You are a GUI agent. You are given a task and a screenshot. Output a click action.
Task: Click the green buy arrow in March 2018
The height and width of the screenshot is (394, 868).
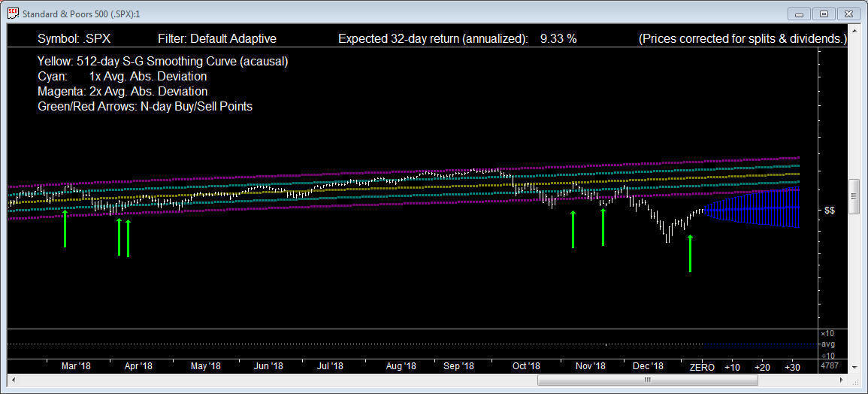click(x=65, y=229)
